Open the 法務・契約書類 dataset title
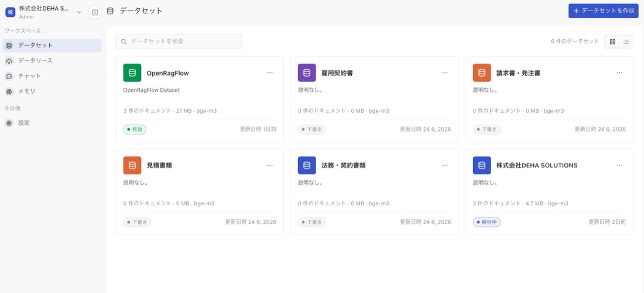This screenshot has width=644, height=293. (343, 166)
